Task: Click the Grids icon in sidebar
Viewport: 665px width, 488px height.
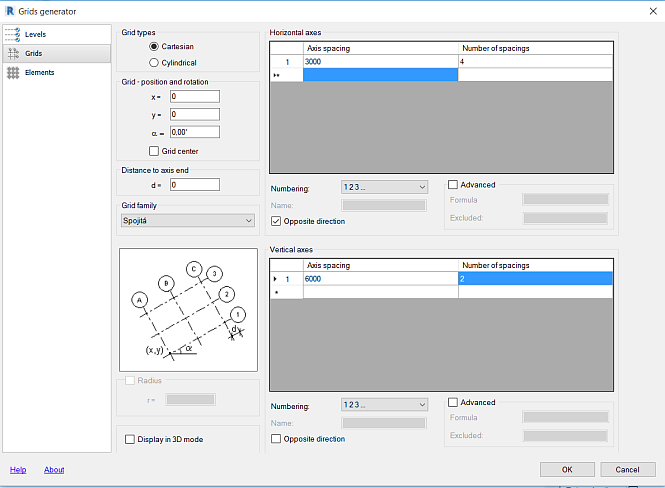Action: coord(14,53)
